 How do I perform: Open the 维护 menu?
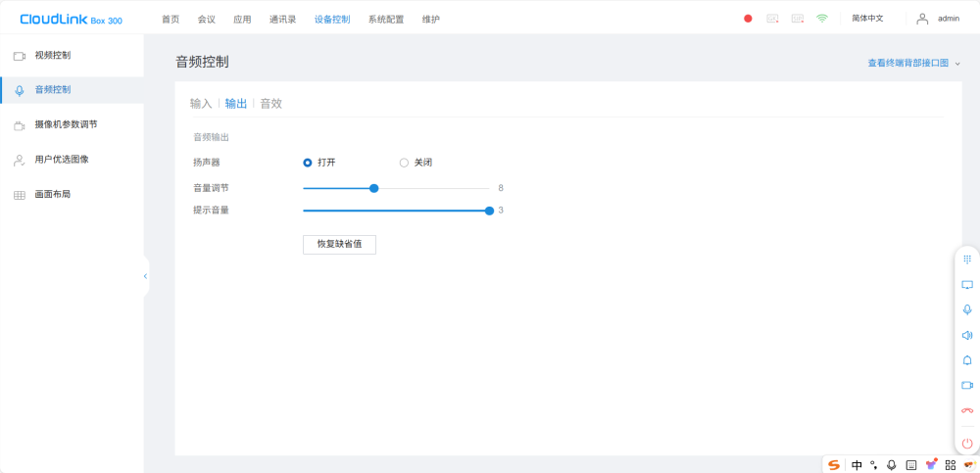tap(430, 20)
